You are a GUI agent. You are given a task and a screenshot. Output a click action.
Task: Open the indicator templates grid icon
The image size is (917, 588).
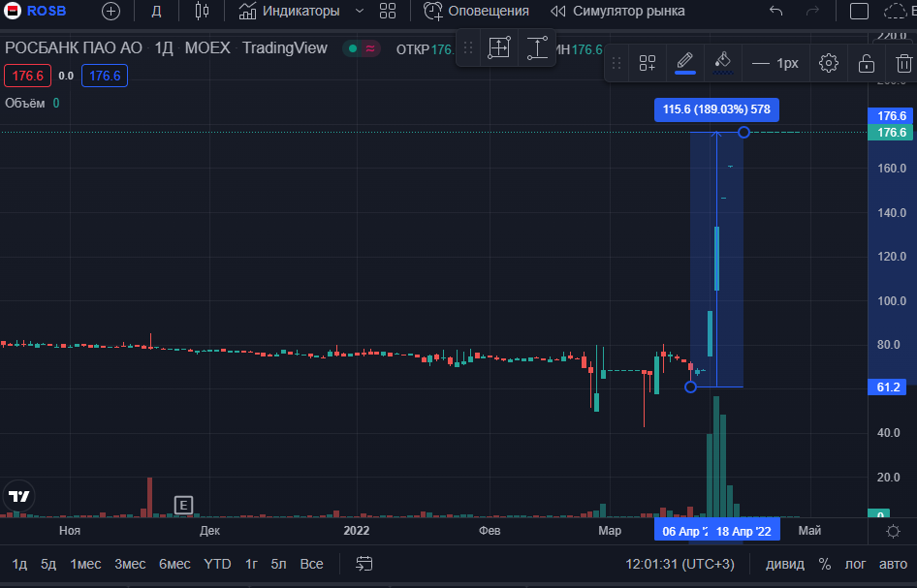coord(387,11)
